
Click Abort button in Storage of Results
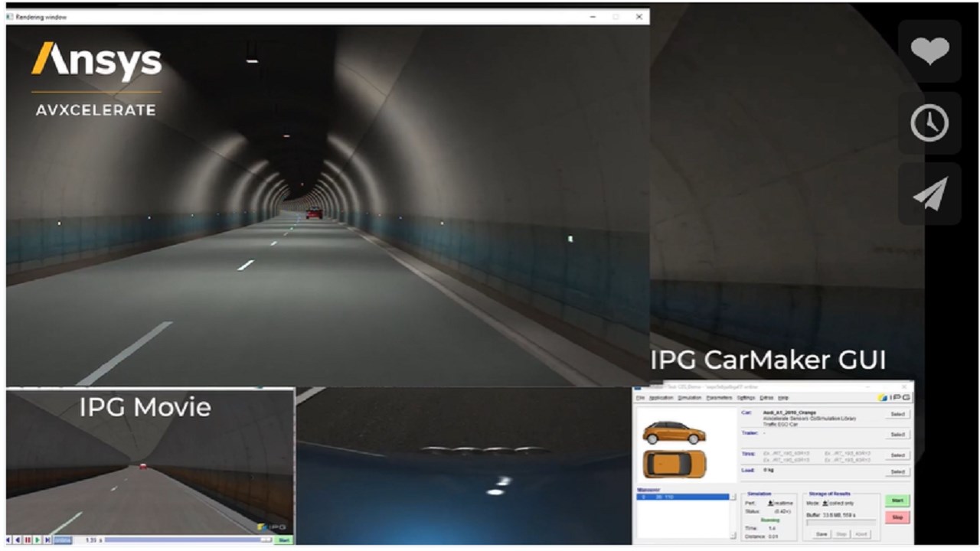(x=861, y=534)
